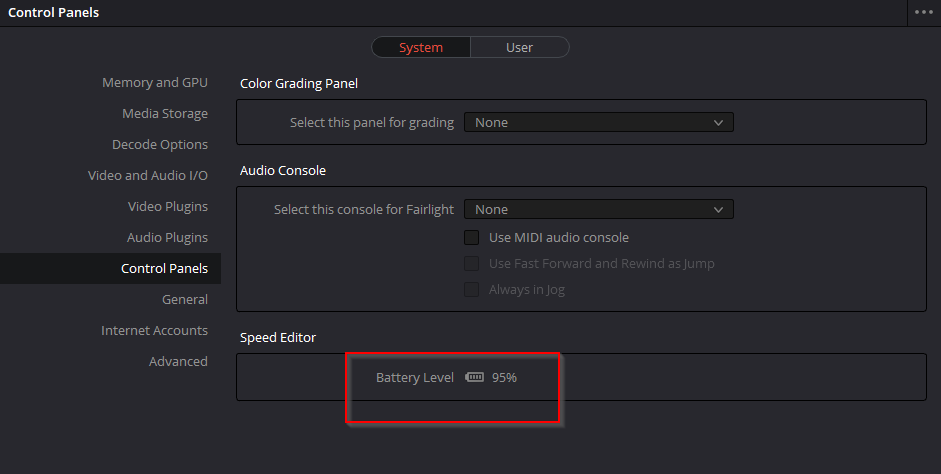The height and width of the screenshot is (474, 941).
Task: Select Video and Audio I/O
Action: click(x=148, y=176)
